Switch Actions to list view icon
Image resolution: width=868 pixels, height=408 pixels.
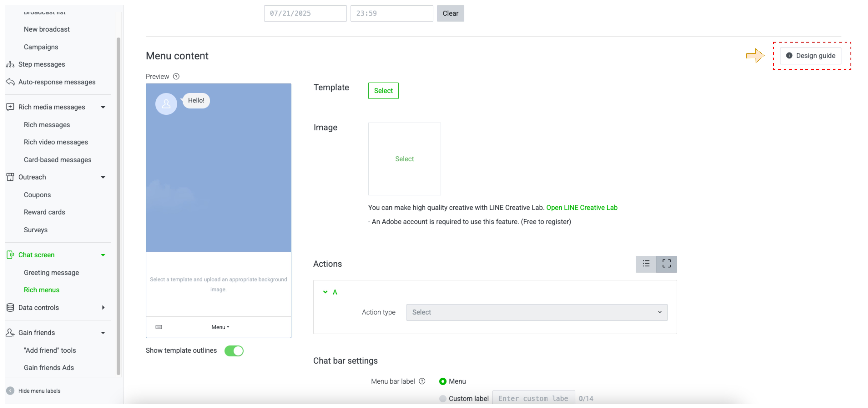tap(646, 264)
